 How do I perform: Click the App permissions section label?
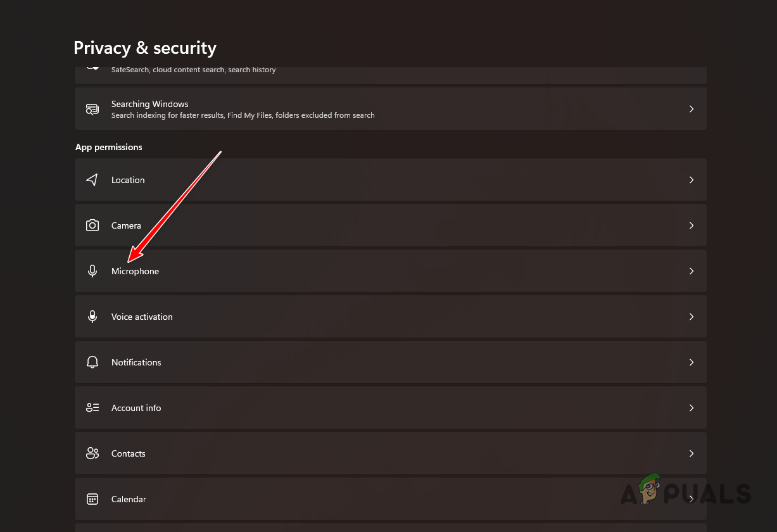[108, 147]
